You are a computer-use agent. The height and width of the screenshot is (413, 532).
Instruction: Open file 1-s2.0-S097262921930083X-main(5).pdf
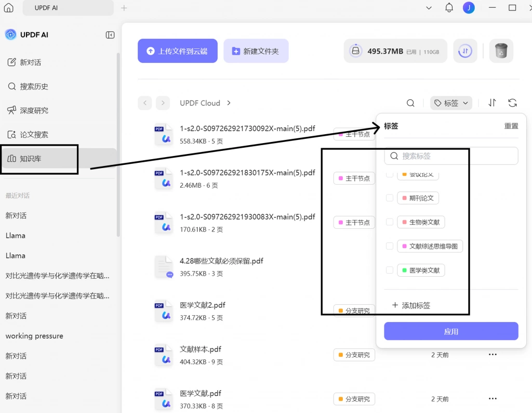[x=247, y=217]
